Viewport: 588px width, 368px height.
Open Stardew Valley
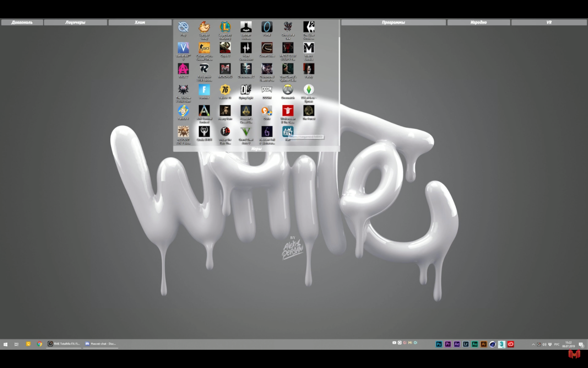coord(205,27)
